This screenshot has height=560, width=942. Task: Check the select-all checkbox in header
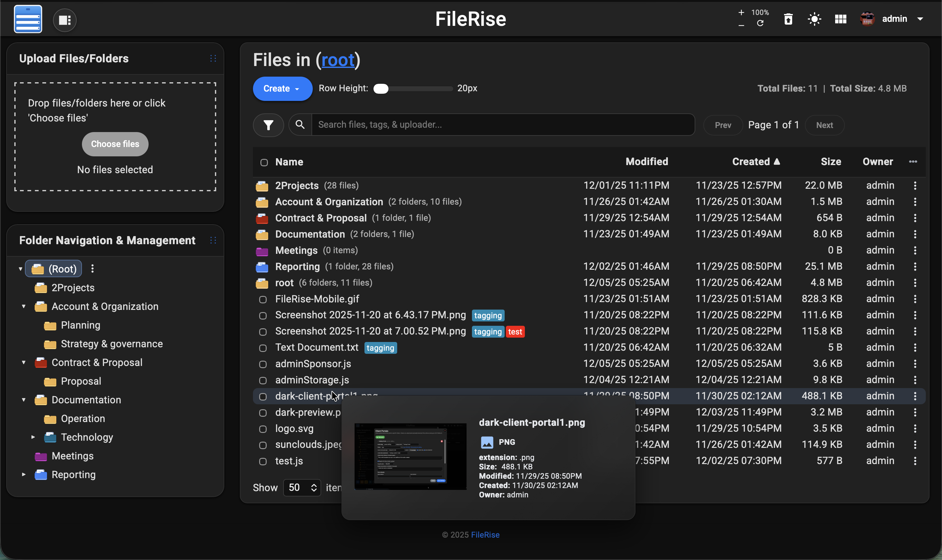click(x=264, y=162)
